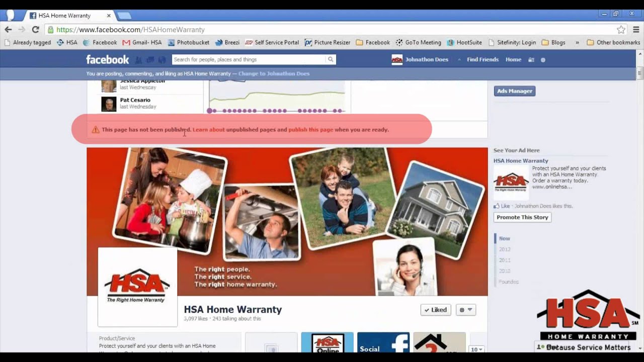Open notifications globe icon
The height and width of the screenshot is (362, 644).
pyautogui.click(x=162, y=60)
